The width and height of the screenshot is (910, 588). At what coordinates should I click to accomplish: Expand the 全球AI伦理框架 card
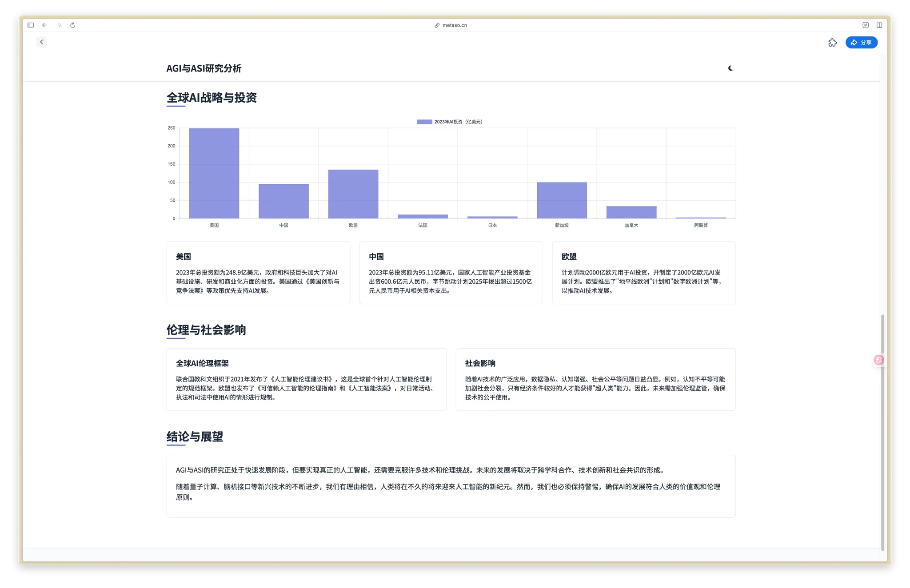tap(306, 379)
